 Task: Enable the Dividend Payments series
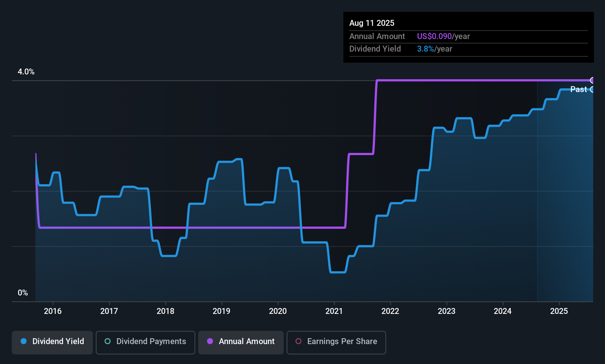tap(146, 342)
